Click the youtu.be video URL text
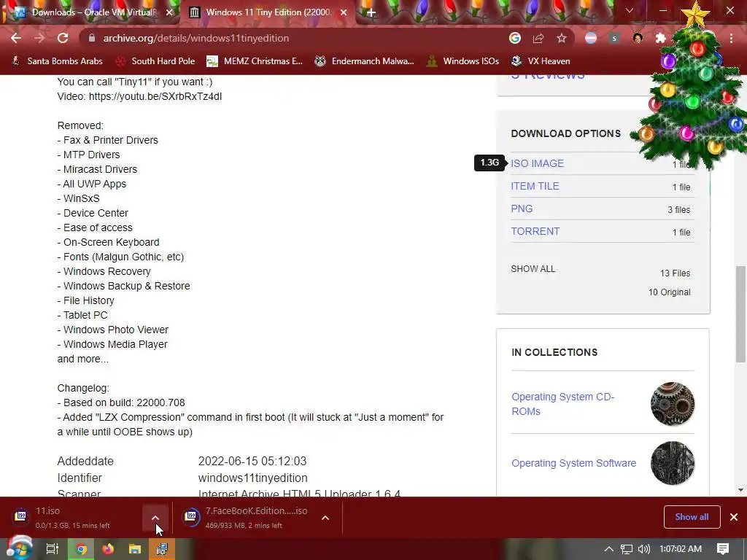The height and width of the screenshot is (560, 747). click(x=155, y=97)
